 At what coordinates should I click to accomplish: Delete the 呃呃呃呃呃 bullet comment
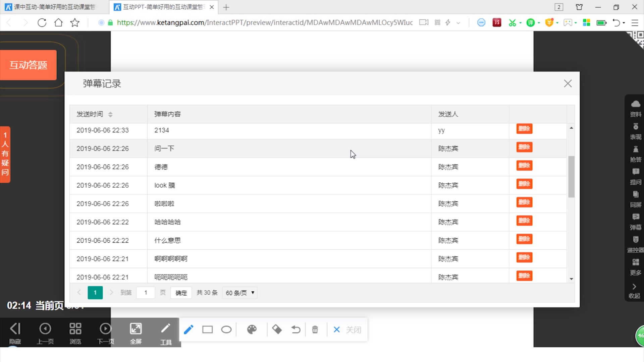click(x=524, y=276)
